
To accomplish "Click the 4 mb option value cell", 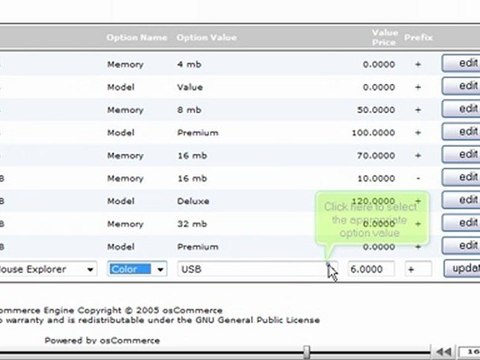I will pos(189,64).
